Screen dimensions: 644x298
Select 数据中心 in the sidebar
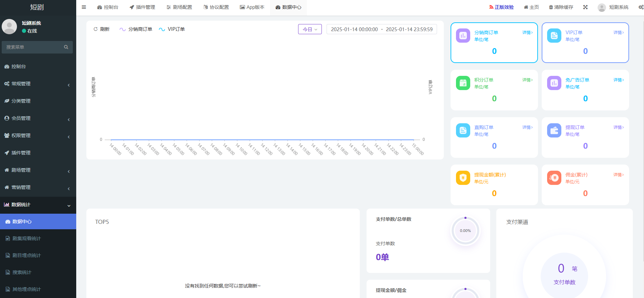[x=38, y=221]
